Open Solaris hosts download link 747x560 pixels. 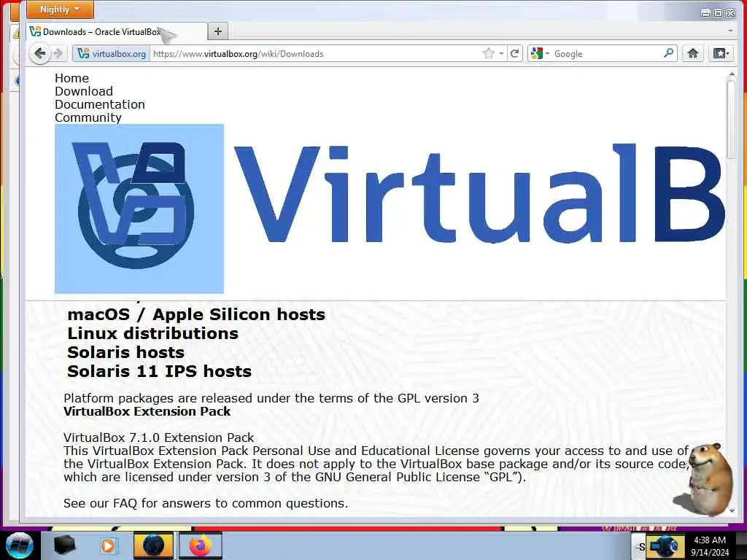(125, 352)
